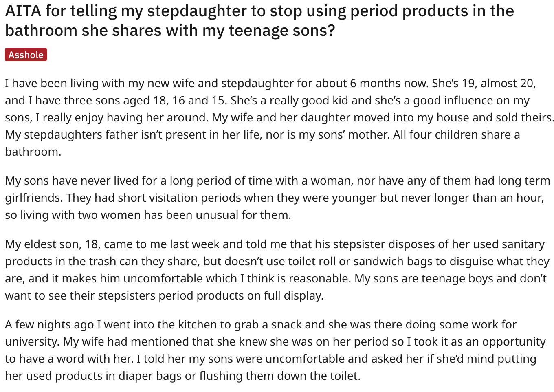Click the paragraph starting 'A few nights ago'
Viewport: 554px width, 392px height.
(x=275, y=350)
